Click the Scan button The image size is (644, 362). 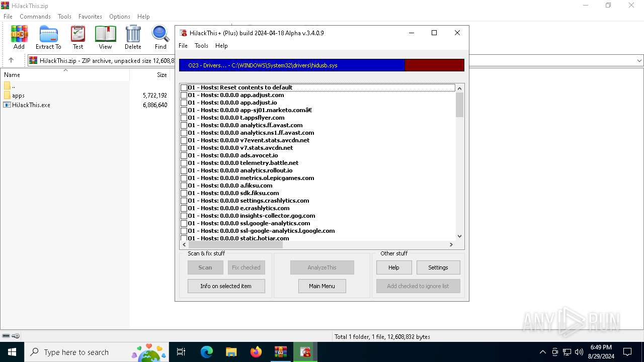(x=205, y=267)
